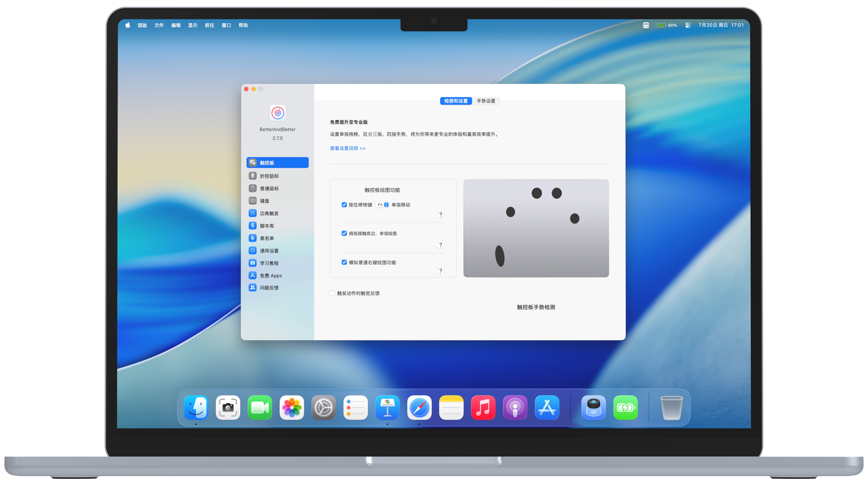The width and height of the screenshot is (868, 488).
Task: Open the 键盘 settings section
Action: tap(264, 201)
